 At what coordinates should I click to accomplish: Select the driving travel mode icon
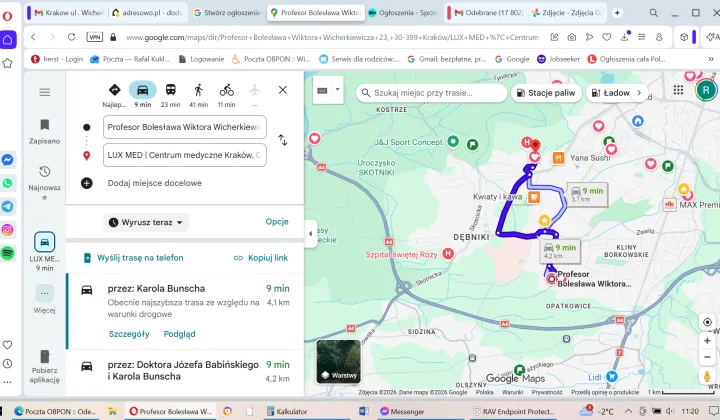(142, 90)
